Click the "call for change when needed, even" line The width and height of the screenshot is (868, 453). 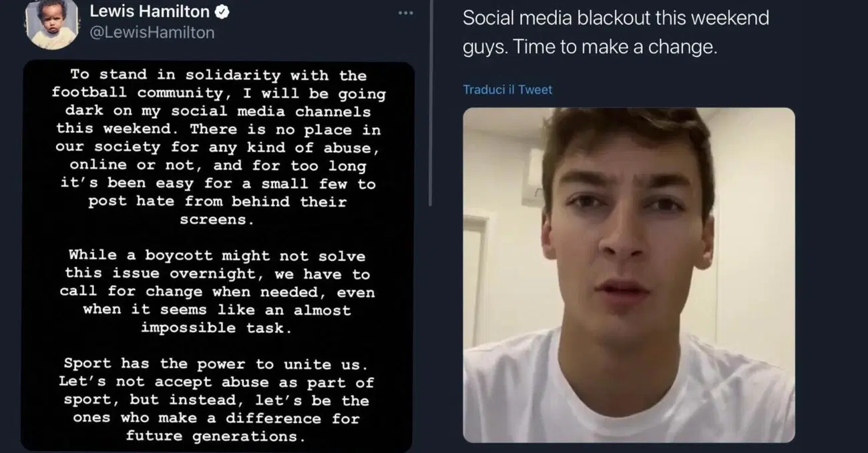coord(217,292)
